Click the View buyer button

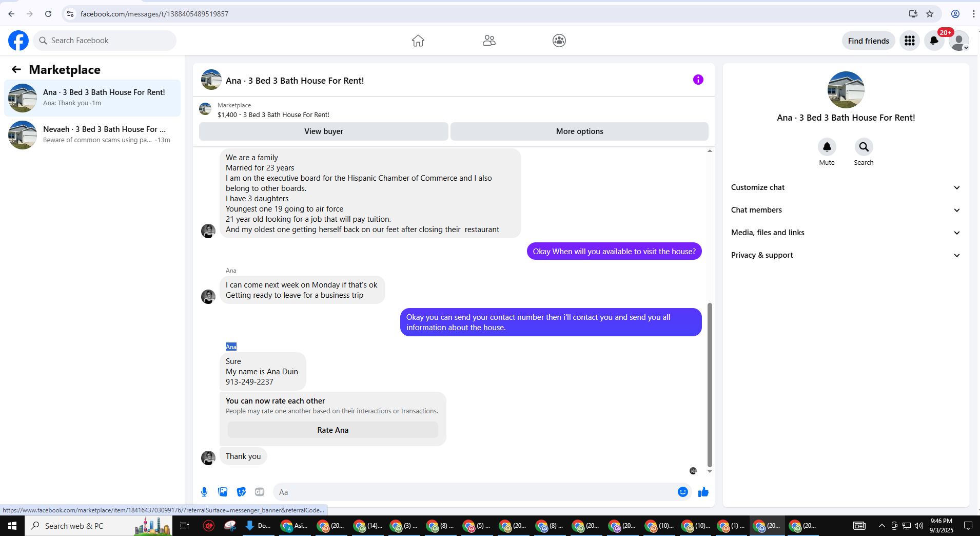[324, 131]
